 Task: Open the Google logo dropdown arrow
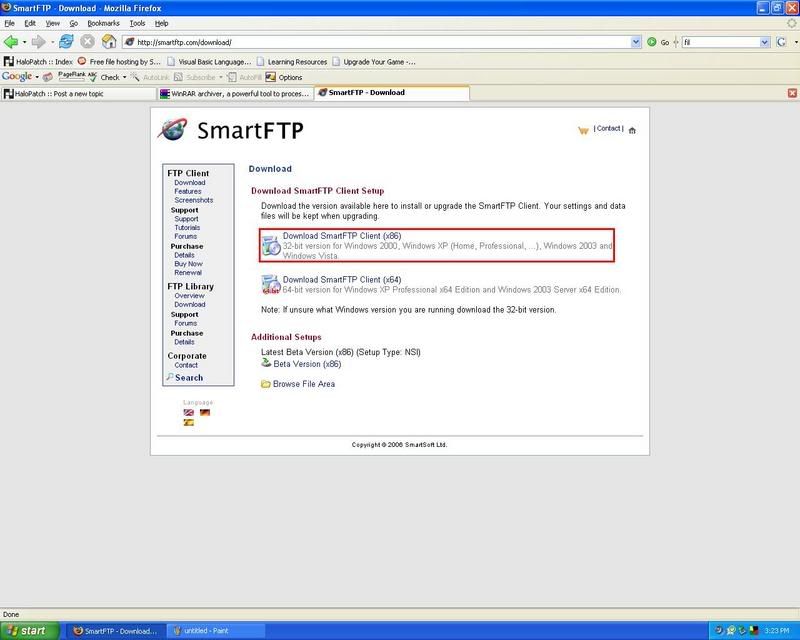pyautogui.click(x=37, y=78)
